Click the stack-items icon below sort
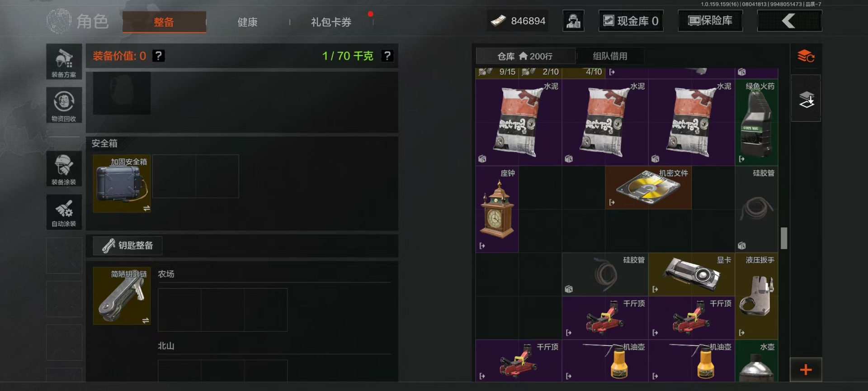868x391 pixels. (806, 98)
